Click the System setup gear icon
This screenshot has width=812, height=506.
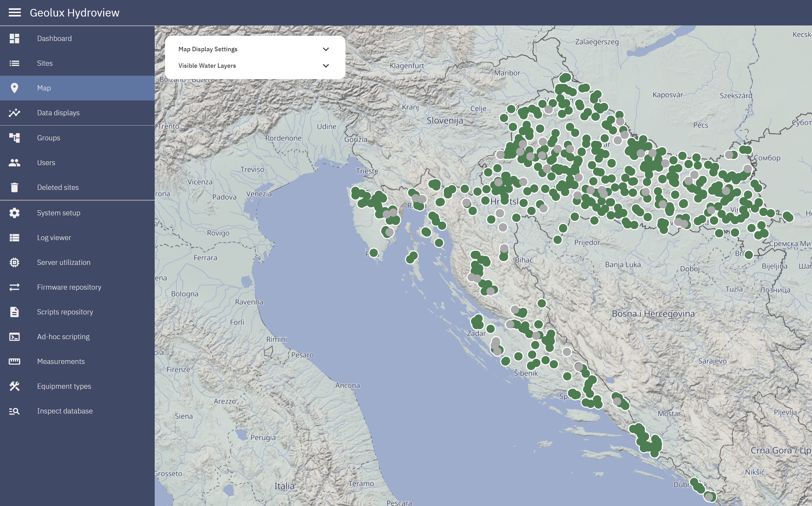pyautogui.click(x=14, y=213)
